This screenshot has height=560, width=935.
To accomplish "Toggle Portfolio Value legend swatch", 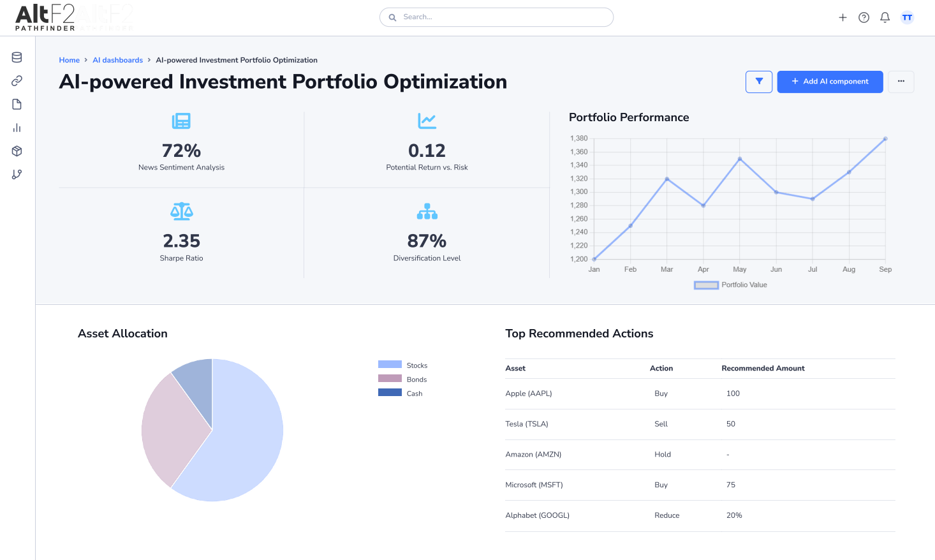I will click(706, 285).
